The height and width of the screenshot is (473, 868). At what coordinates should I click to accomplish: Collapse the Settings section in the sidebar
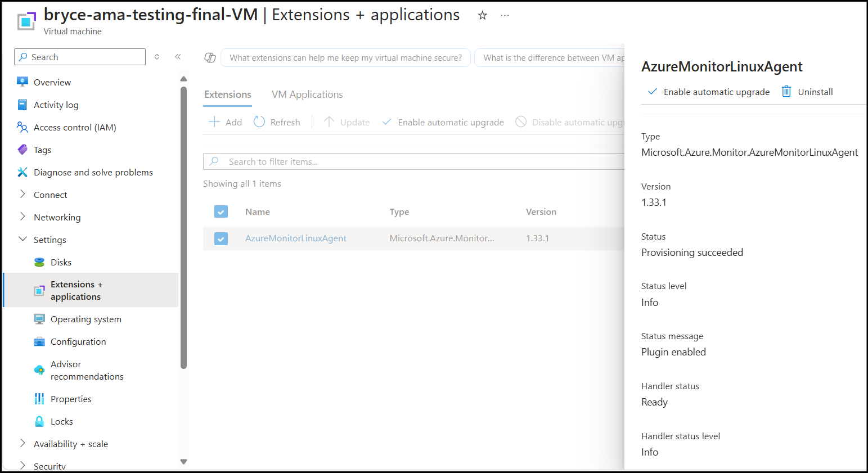point(23,239)
